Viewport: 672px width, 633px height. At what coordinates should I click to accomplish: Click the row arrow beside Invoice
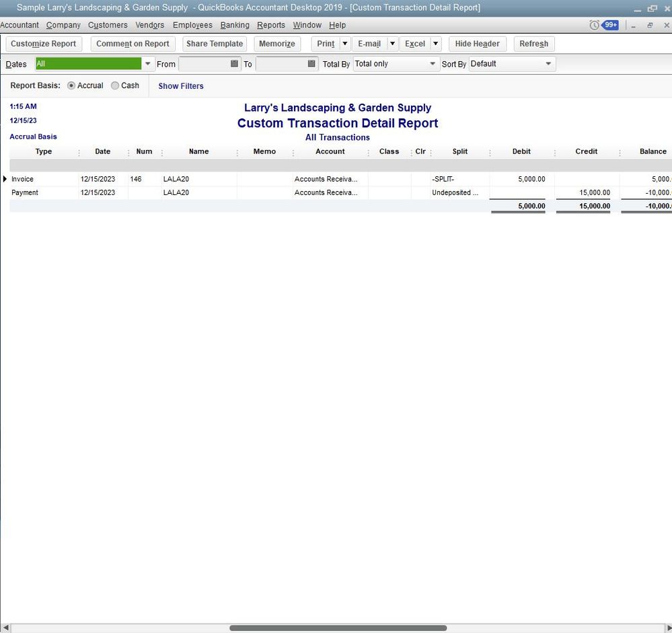5,179
